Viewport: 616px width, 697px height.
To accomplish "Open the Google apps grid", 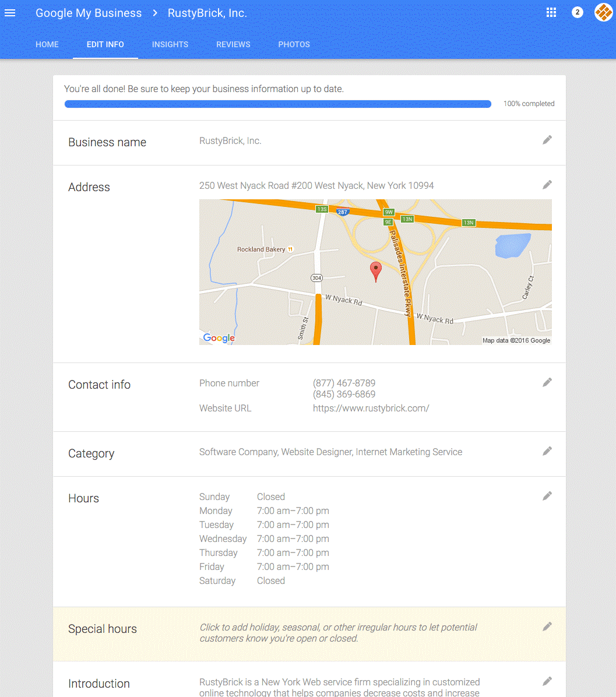I will tap(551, 12).
